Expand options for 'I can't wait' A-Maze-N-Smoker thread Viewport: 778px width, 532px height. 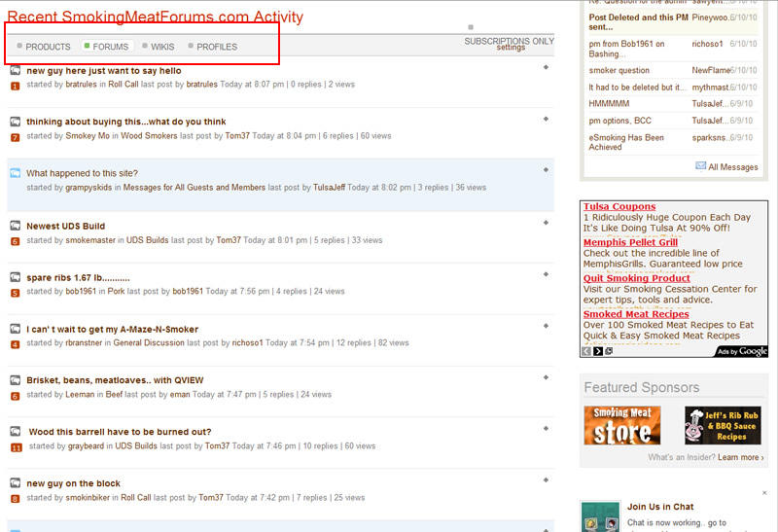546,325
